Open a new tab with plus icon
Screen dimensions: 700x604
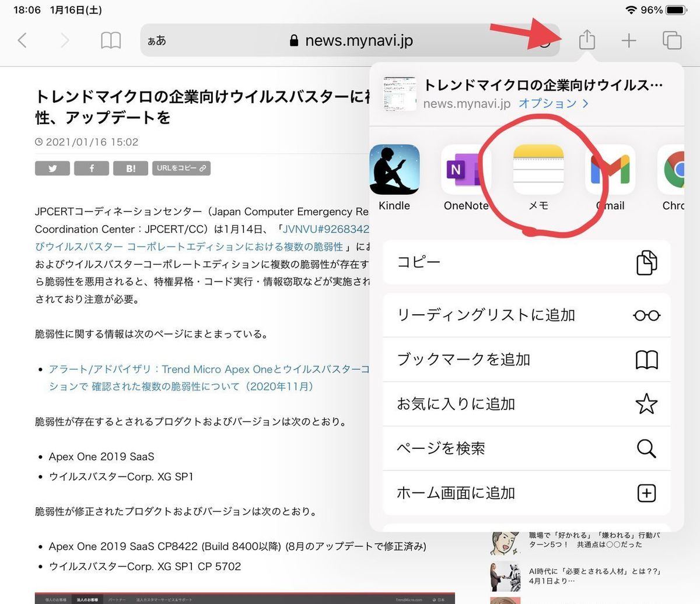(628, 40)
